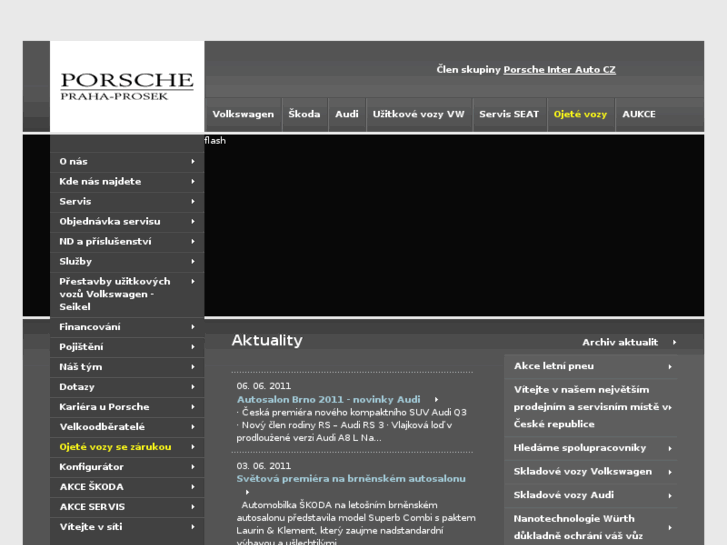Screen dimensions: 727x545
Task: Open the Služby sidebar item
Action: coord(127,261)
